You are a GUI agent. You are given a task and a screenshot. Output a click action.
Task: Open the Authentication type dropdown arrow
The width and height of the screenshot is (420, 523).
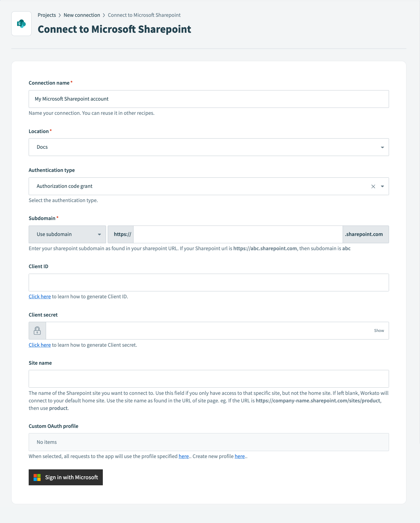(382, 186)
